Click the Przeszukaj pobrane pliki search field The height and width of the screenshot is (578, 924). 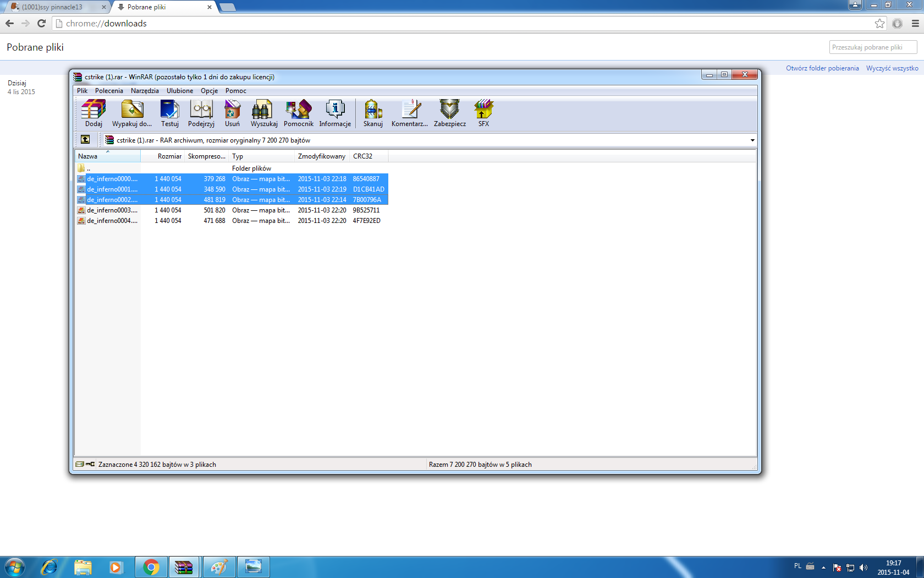pos(872,47)
